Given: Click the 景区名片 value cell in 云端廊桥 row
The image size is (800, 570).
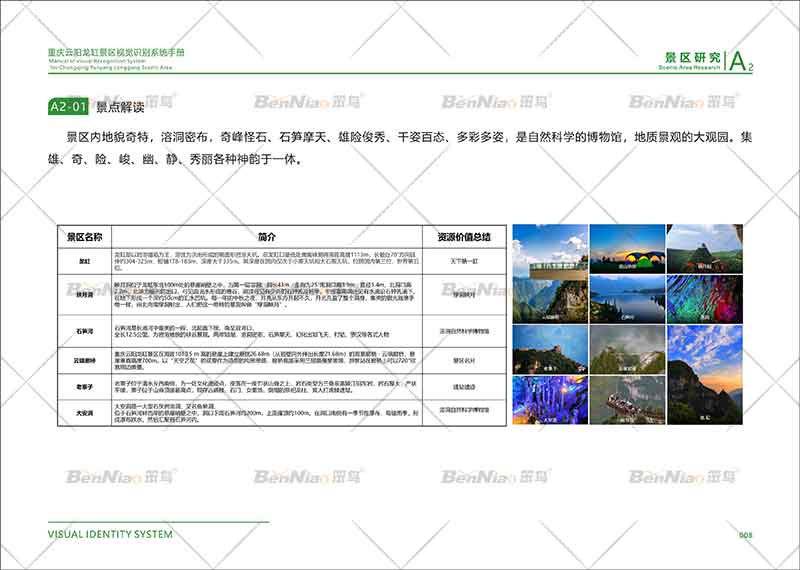Looking at the screenshot, I should (464, 361).
